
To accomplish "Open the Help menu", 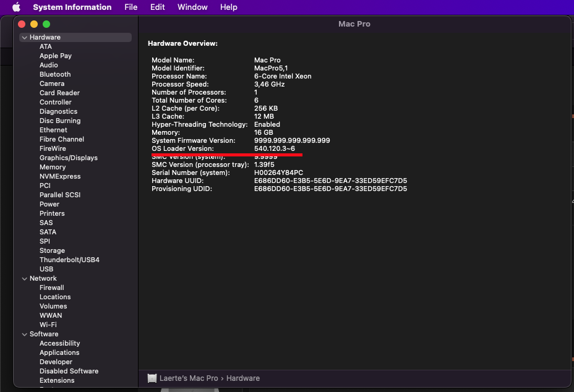I will pyautogui.click(x=228, y=7).
